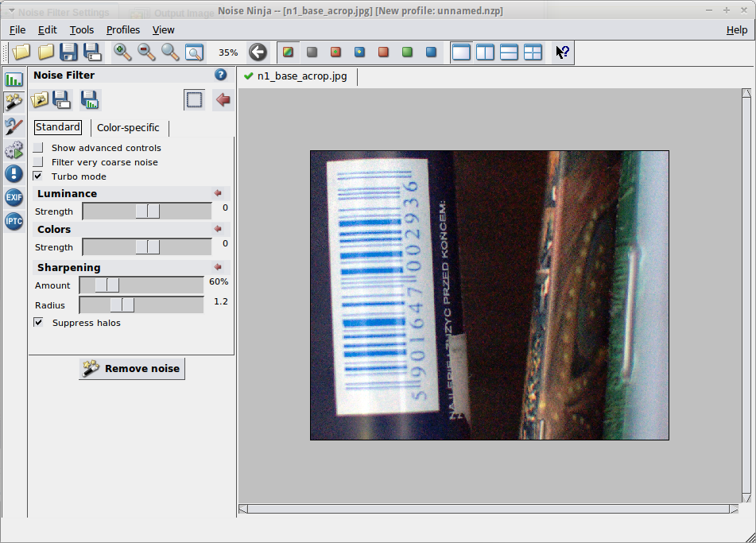Click the plain magnifier zoom icon
The width and height of the screenshot is (756, 543).
(x=169, y=52)
